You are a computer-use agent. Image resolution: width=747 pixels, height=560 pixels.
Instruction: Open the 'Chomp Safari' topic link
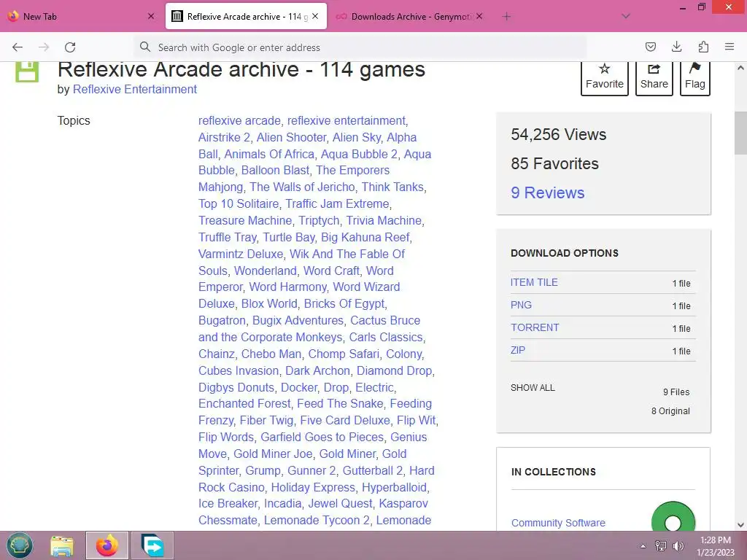[344, 354]
